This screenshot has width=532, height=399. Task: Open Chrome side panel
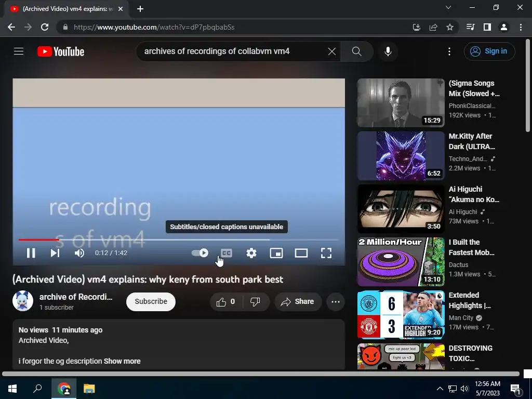[x=487, y=27]
